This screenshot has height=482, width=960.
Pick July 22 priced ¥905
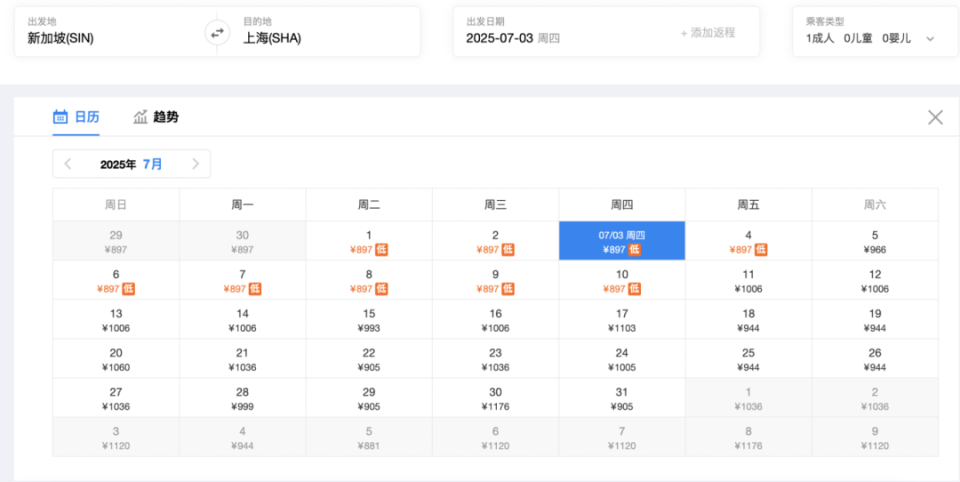coord(369,358)
